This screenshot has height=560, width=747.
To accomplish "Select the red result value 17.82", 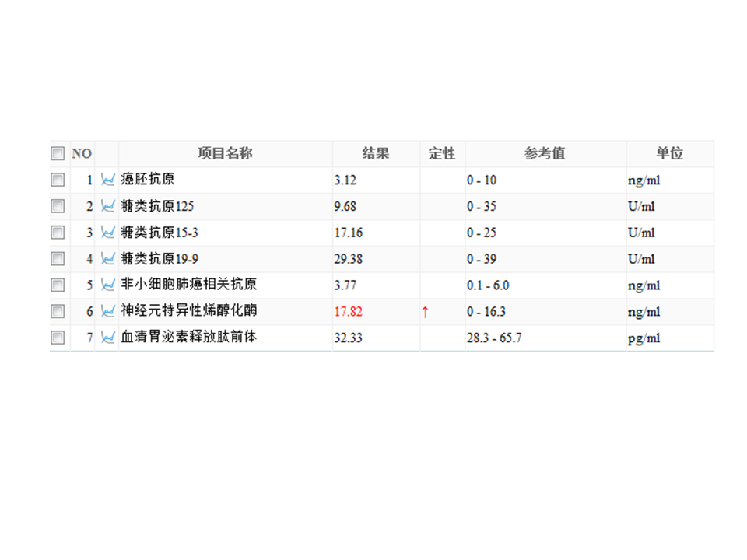I will [349, 311].
